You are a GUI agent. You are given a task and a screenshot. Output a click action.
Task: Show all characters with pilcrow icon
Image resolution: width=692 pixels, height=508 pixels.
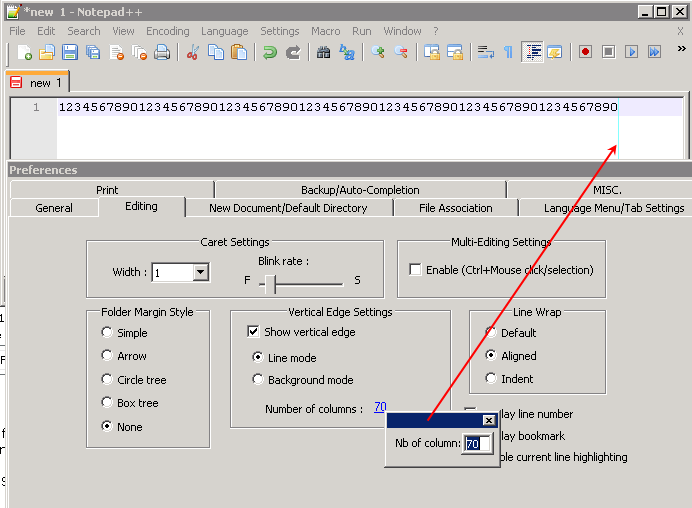[508, 52]
